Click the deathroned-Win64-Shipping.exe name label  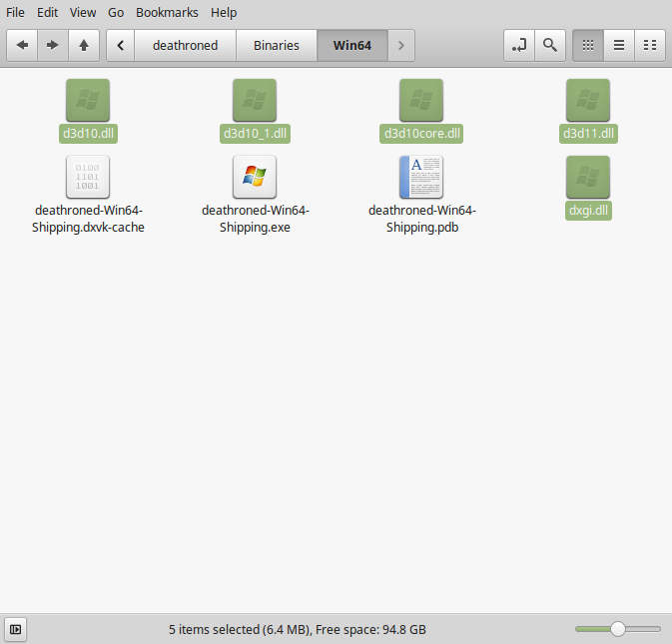point(255,219)
